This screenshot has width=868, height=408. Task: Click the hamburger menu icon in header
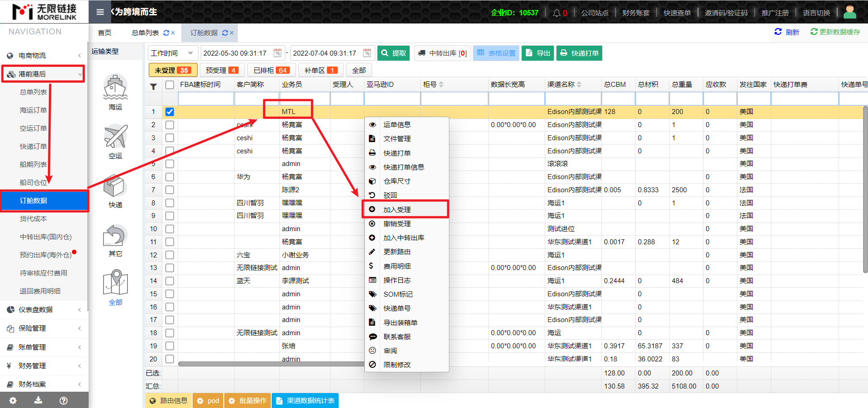point(100,12)
